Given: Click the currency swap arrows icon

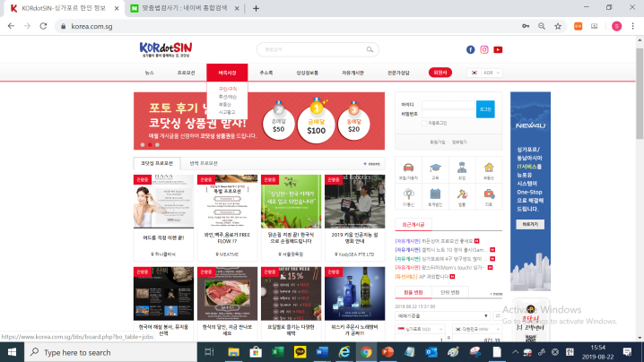Looking at the screenshot, I should (x=498, y=316).
